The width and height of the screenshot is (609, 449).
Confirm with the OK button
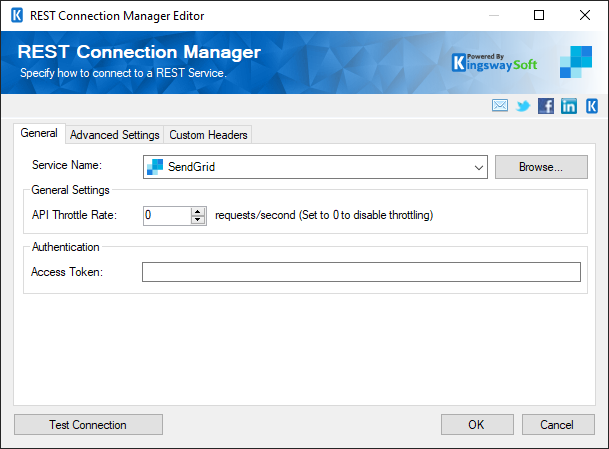pos(477,425)
